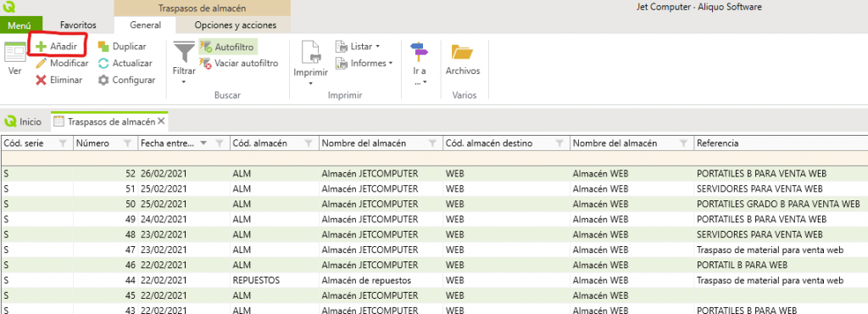Image resolution: width=868 pixels, height=314 pixels.
Task: Switch to the General ribbon tab
Action: coord(145,25)
